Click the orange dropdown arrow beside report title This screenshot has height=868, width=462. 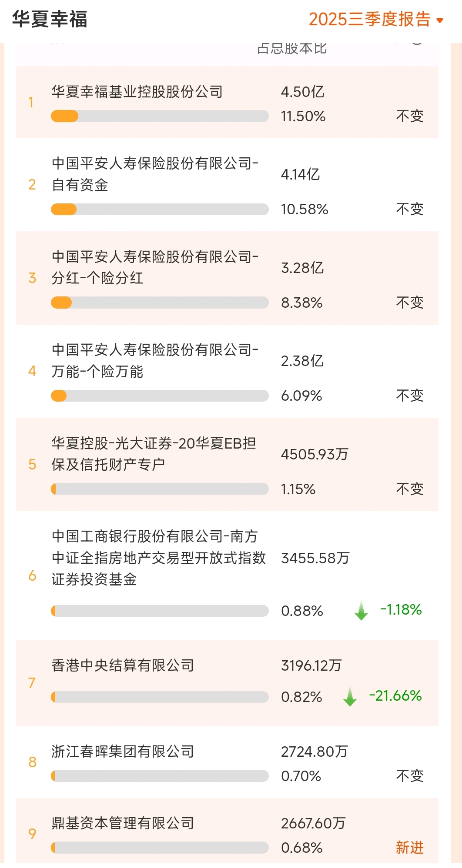[440, 20]
